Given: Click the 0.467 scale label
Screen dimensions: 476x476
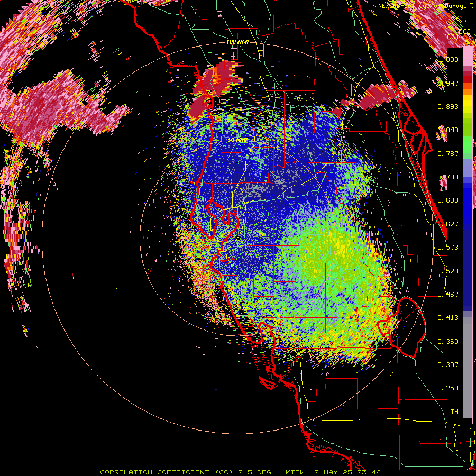Looking at the screenshot, I should [x=448, y=295].
